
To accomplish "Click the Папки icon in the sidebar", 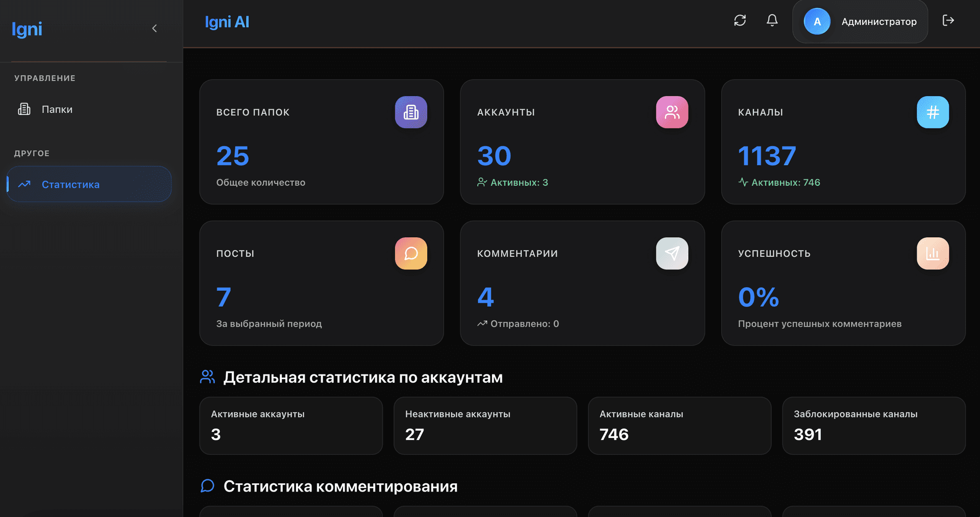I will 24,109.
